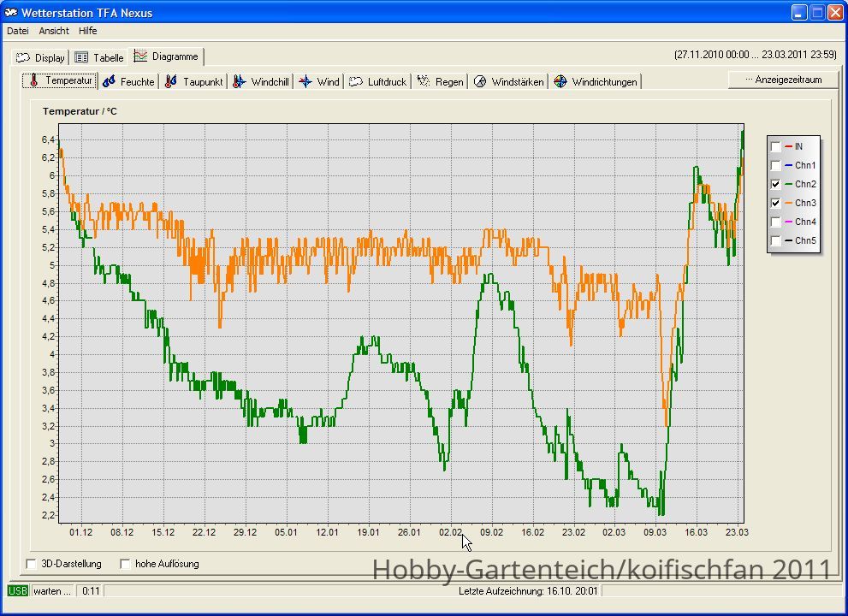
Task: Uncheck the Chn3 channel checkbox
Action: (775, 203)
